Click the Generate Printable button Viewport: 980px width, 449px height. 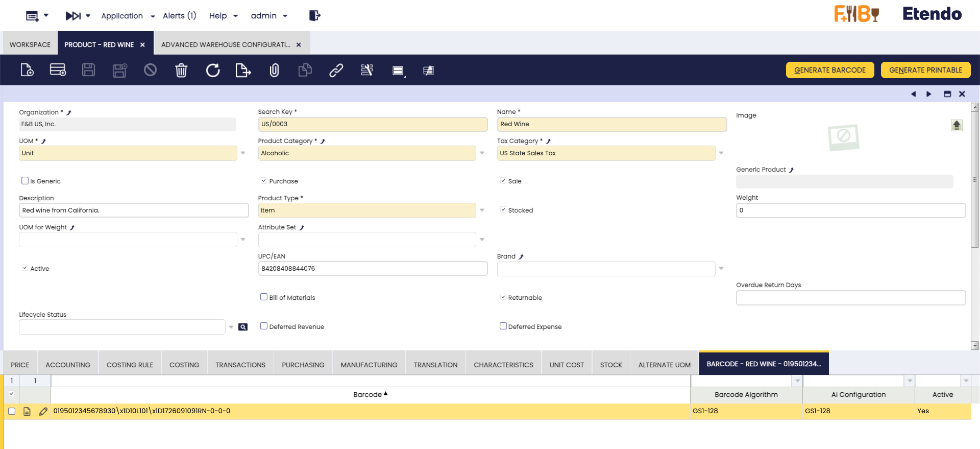coord(925,70)
